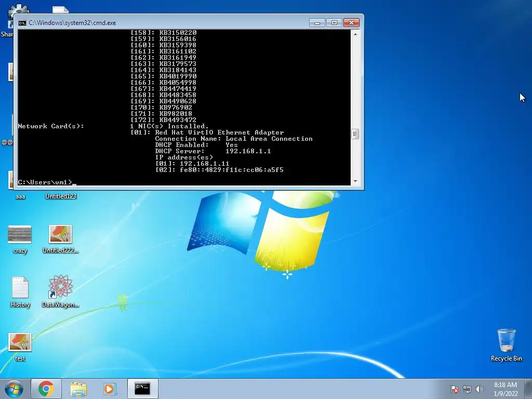Click the fe80::4829:f11c:cc06:a5f5 address
The image size is (532, 399).
coord(231,170)
